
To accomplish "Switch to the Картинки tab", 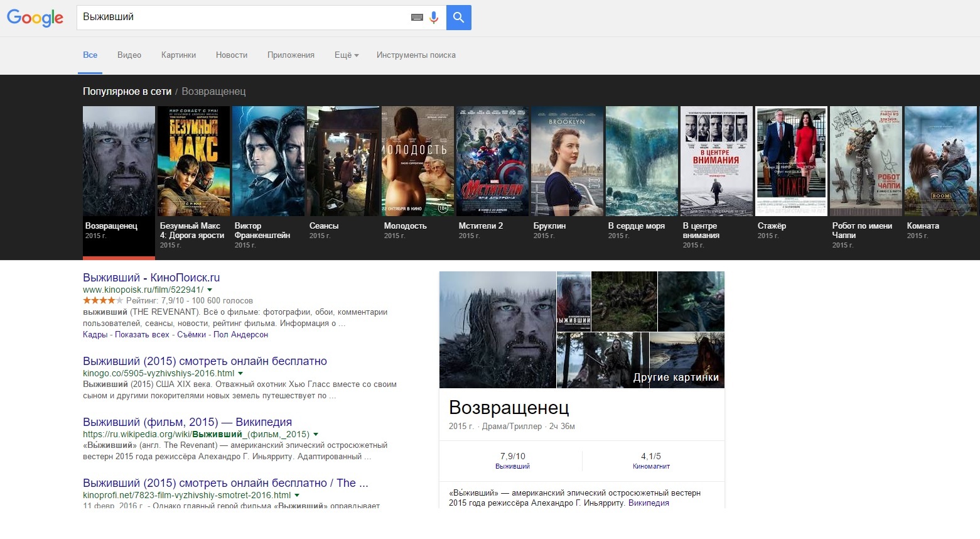I will pos(178,55).
